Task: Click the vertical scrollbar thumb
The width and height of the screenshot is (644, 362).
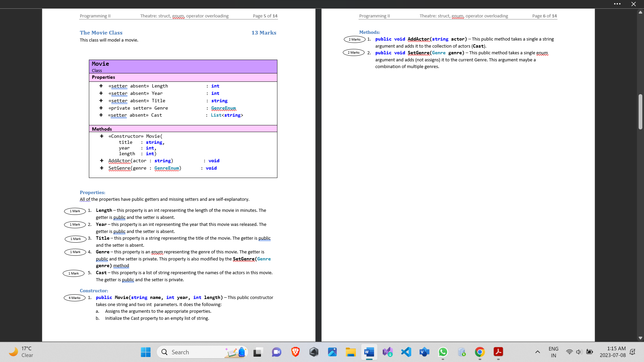Action: (640, 112)
